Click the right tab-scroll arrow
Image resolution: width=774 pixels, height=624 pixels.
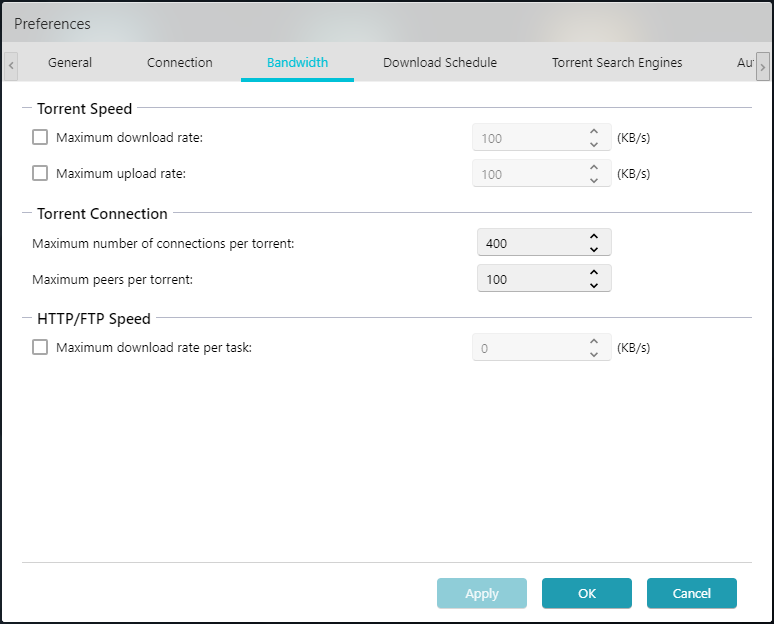click(x=763, y=66)
